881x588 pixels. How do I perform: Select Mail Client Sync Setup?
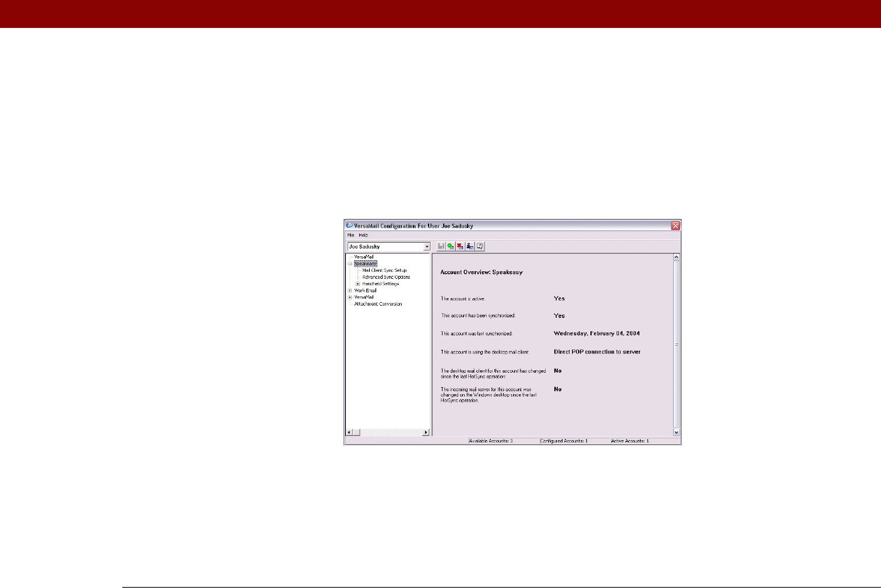(x=384, y=271)
